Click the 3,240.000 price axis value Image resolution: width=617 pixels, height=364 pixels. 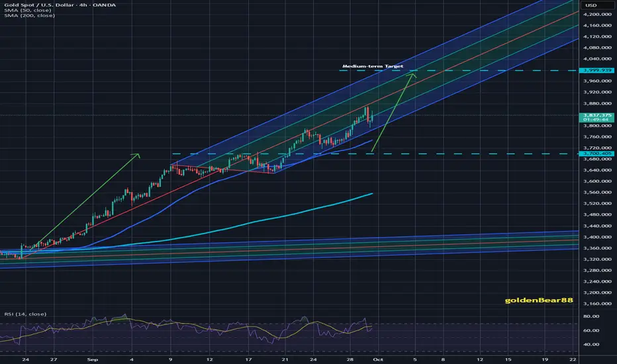pos(597,281)
